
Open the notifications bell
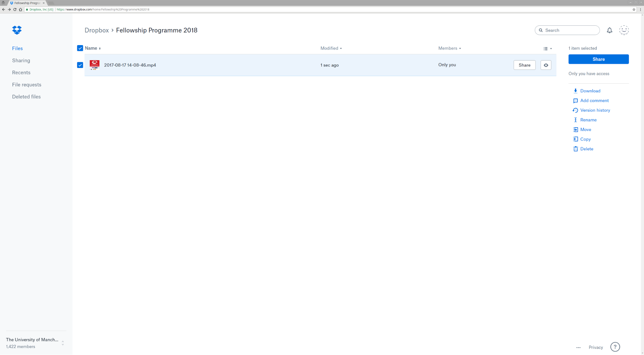click(610, 30)
